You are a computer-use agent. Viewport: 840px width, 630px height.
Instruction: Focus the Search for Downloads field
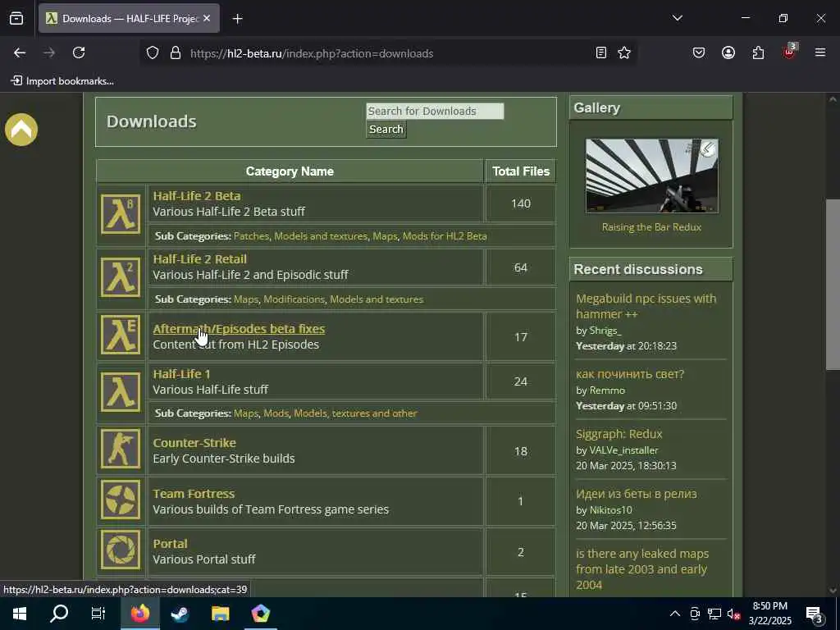point(435,111)
